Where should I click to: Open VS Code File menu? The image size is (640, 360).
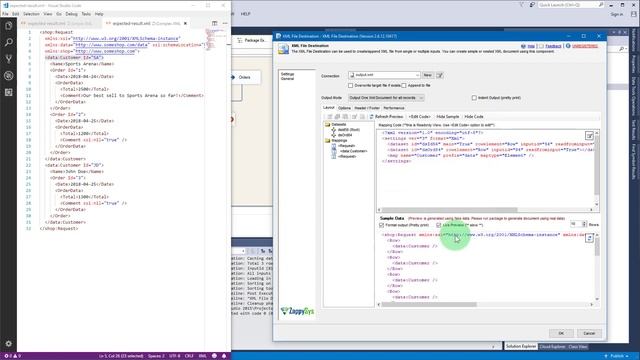point(5,14)
